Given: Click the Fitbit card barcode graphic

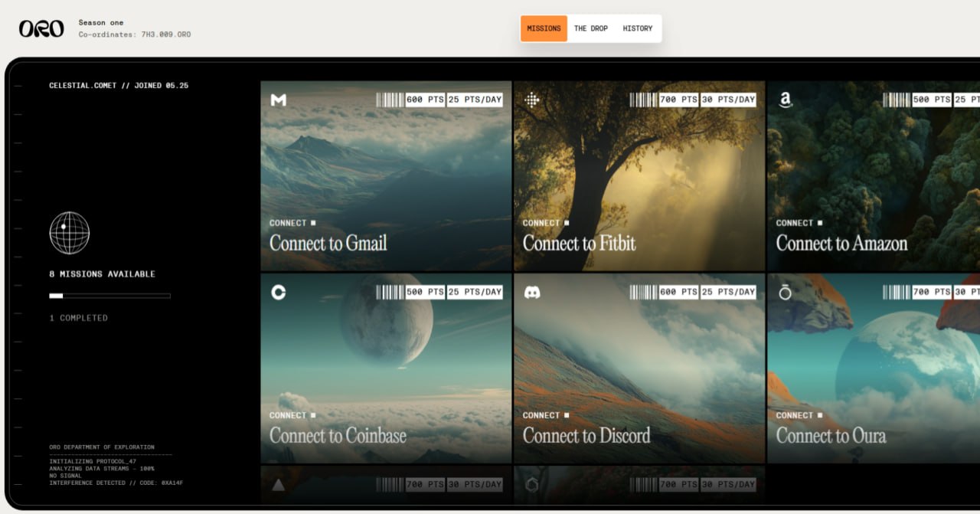Looking at the screenshot, I should point(643,100).
